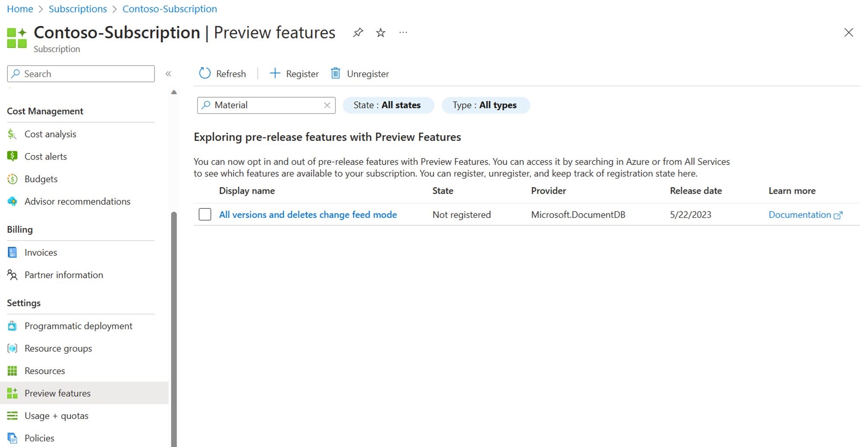Click the filter search magnifier icon
Viewport: 868px width, 447px height.
pyautogui.click(x=206, y=105)
